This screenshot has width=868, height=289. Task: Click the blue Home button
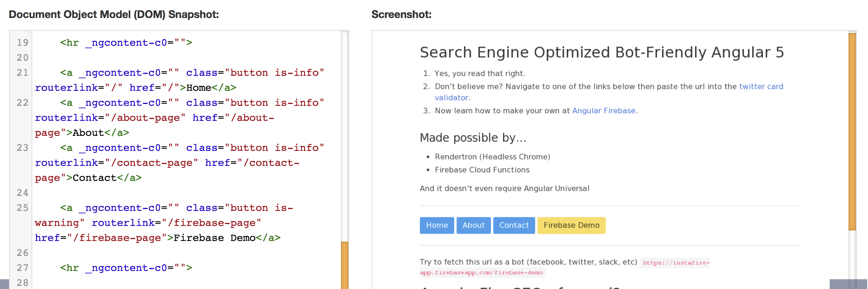click(437, 225)
